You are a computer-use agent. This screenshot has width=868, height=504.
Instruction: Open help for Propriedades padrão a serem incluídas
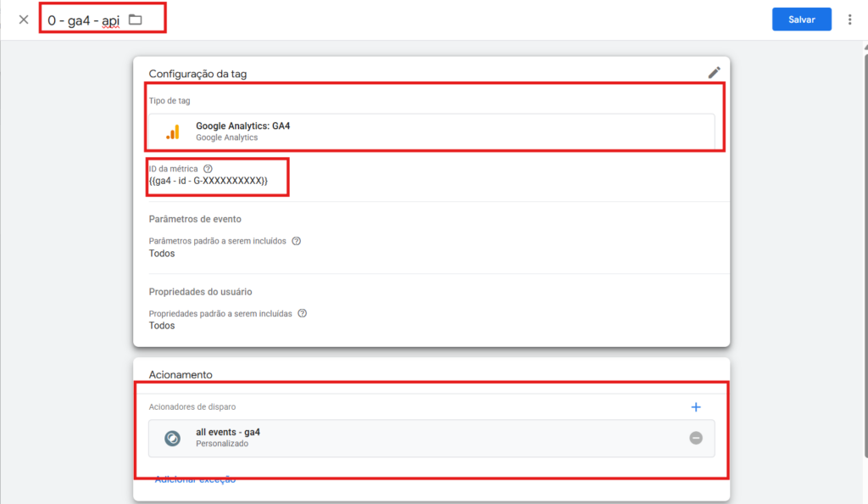click(303, 313)
